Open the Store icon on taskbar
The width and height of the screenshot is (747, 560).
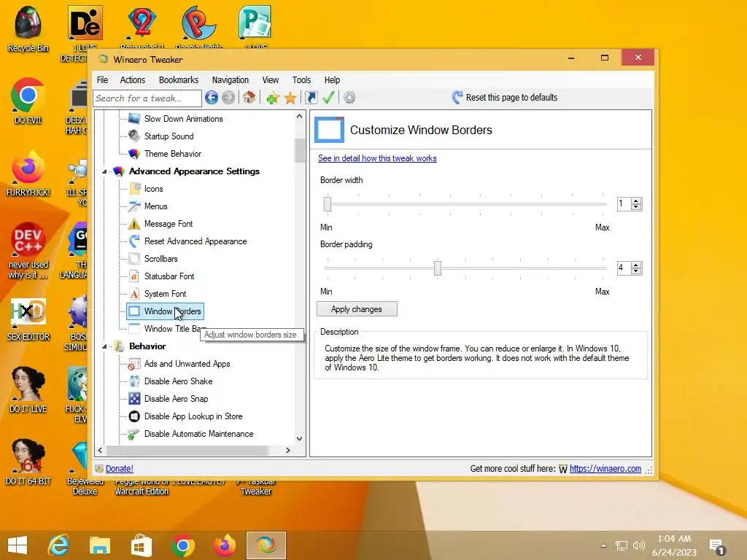[141, 545]
